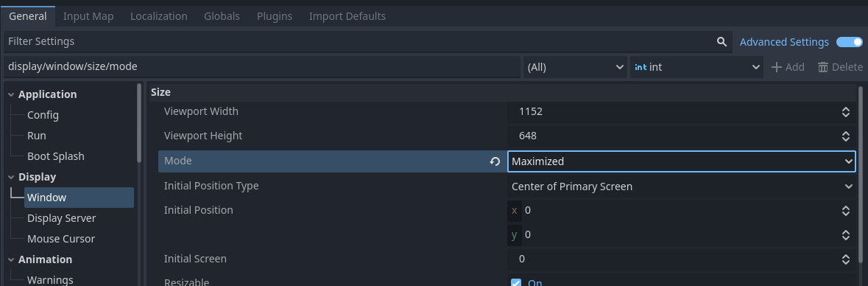Open the int type dropdown
This screenshot has width=868, height=286.
point(696,67)
